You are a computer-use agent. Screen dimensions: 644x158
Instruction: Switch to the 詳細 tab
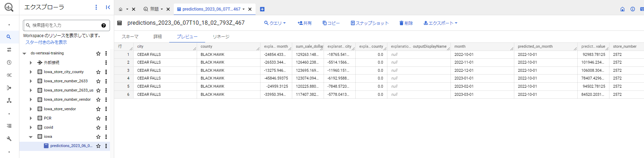pos(158,37)
